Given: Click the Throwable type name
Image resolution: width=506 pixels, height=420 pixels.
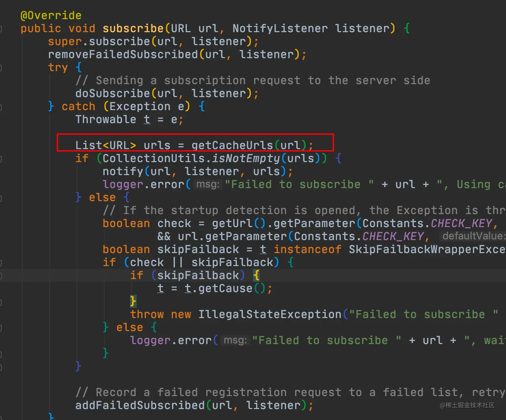Looking at the screenshot, I should [106, 119].
